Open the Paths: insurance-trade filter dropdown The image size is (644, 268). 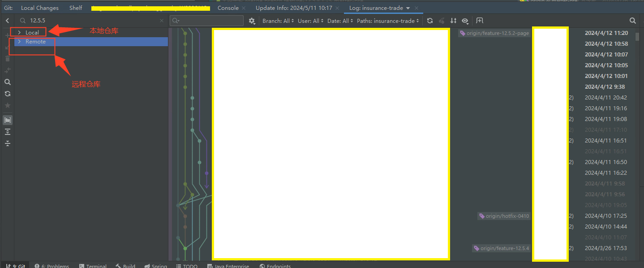point(388,21)
